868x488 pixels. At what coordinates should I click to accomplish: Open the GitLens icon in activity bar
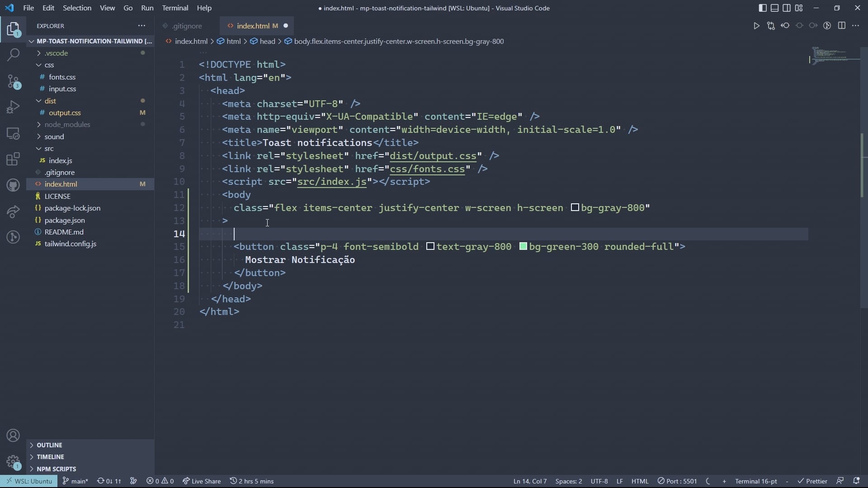point(13,237)
